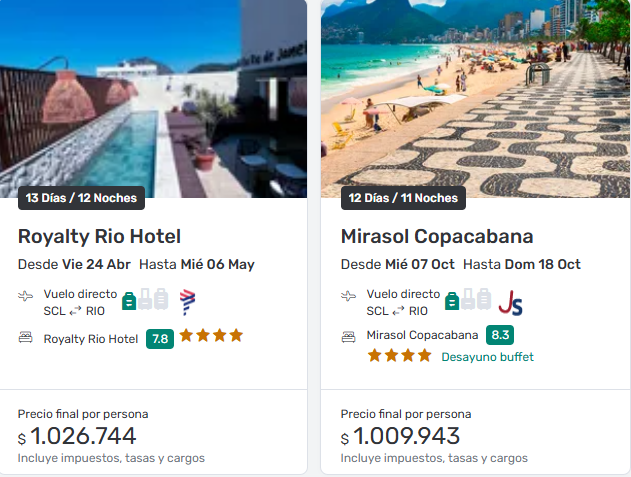Screen dimensions: 631x477
Task: Click the 13 Días / 12 Noches badge
Action: (x=81, y=198)
